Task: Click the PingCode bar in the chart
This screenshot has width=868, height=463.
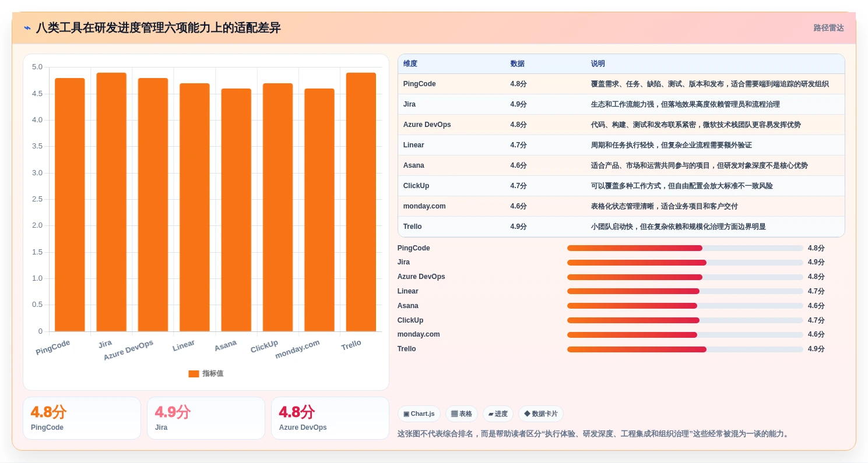Action: (70, 205)
